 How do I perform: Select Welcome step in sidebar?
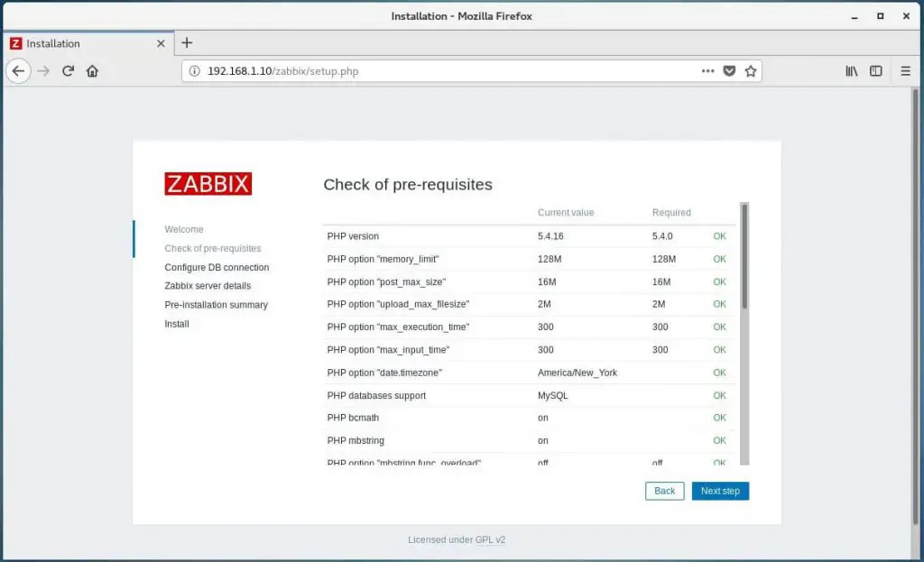184,229
